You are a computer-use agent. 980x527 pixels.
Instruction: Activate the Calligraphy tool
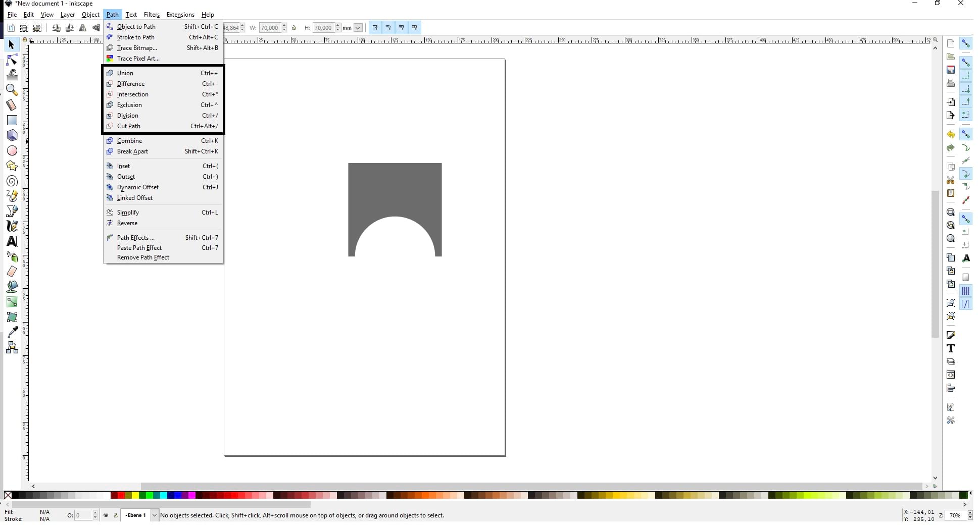pos(12,226)
